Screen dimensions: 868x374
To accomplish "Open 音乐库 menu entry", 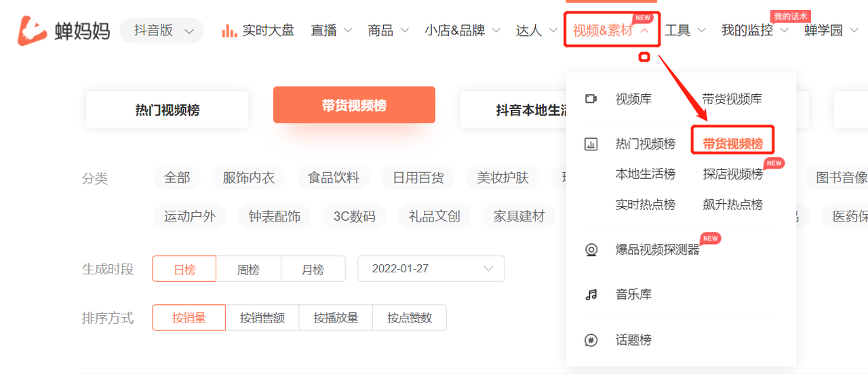I will pyautogui.click(x=633, y=295).
